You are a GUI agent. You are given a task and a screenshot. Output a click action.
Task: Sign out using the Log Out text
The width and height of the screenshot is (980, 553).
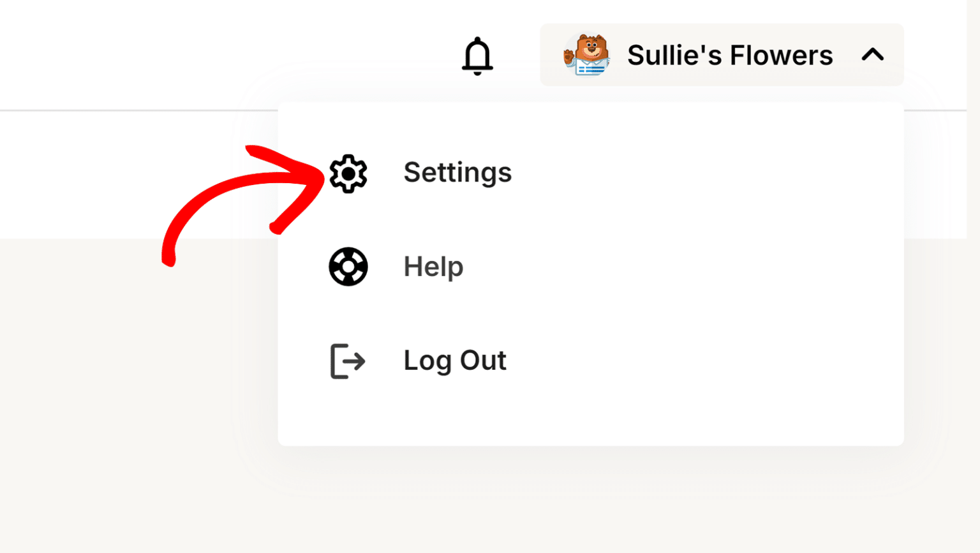click(455, 360)
